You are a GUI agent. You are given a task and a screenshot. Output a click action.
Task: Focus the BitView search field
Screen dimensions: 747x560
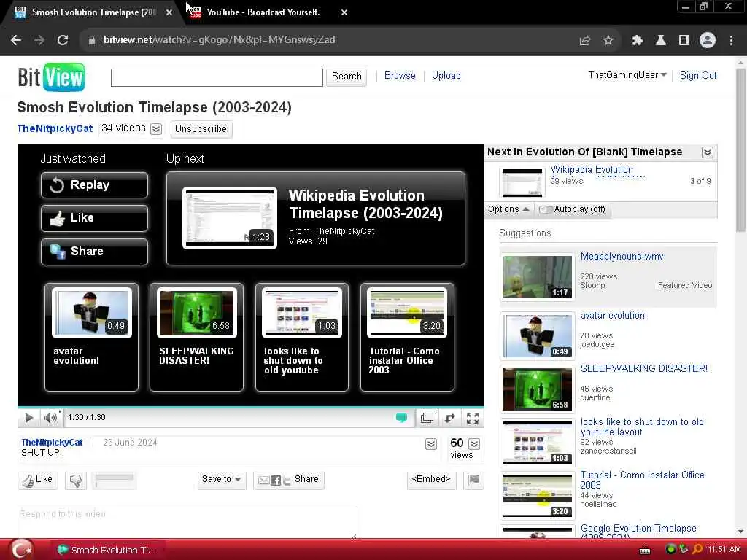[x=217, y=77]
